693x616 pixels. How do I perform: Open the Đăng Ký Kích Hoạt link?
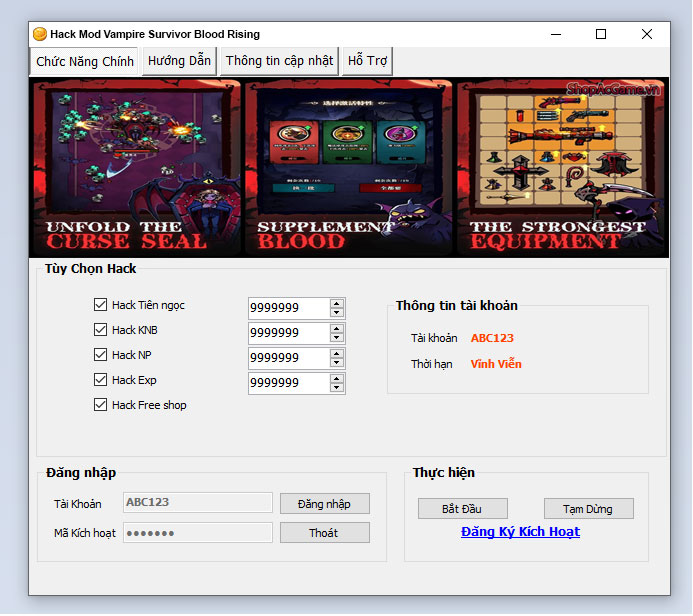pos(520,532)
